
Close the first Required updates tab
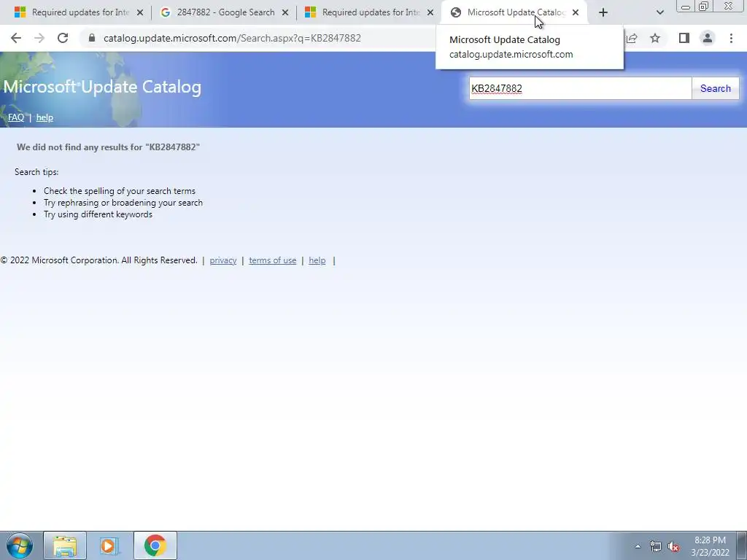point(140,13)
